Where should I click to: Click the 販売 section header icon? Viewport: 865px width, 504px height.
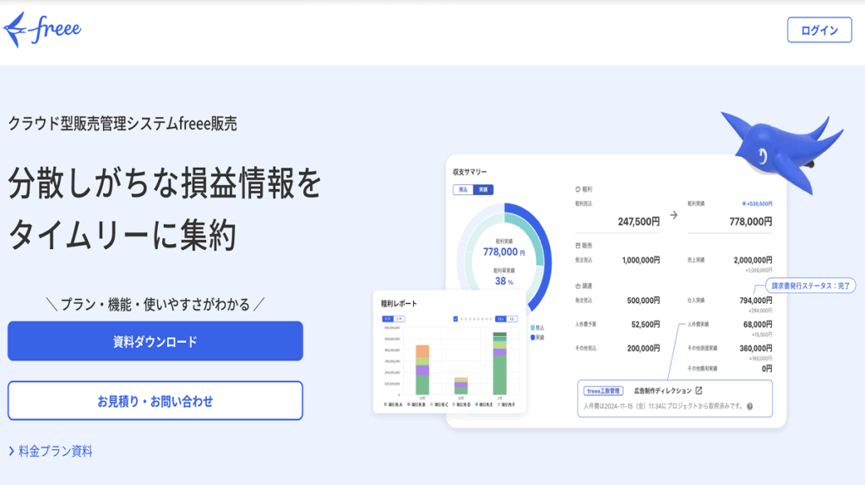578,245
